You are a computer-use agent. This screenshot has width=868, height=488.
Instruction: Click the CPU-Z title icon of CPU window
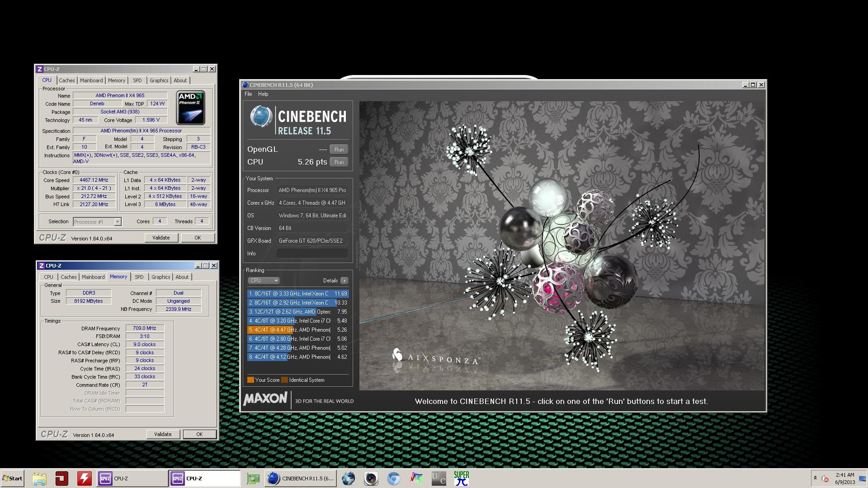(x=40, y=69)
